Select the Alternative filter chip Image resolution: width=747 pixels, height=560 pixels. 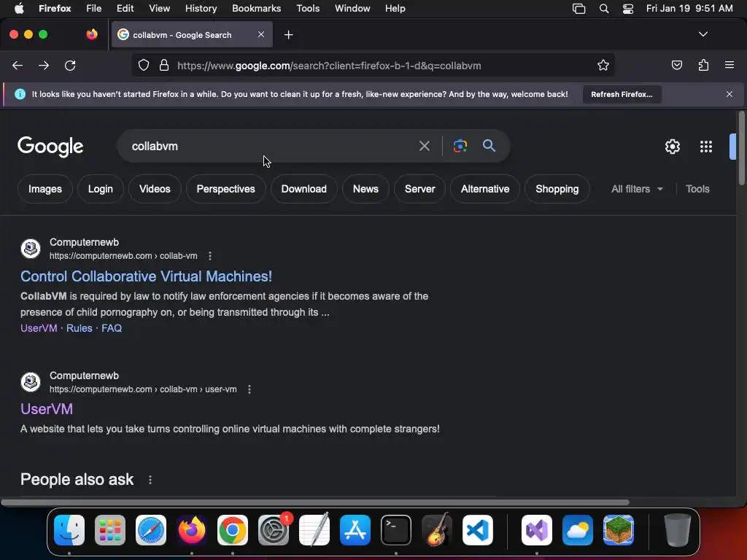pyautogui.click(x=485, y=189)
